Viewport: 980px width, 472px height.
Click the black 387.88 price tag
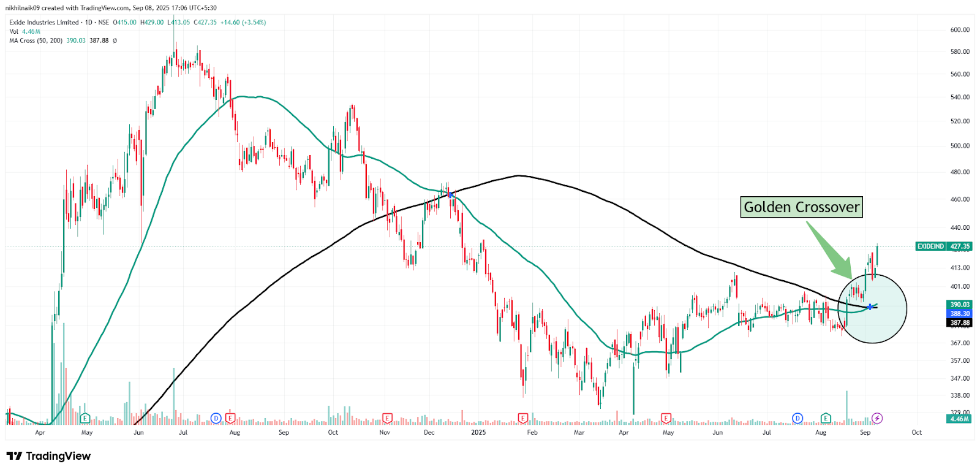[959, 323]
